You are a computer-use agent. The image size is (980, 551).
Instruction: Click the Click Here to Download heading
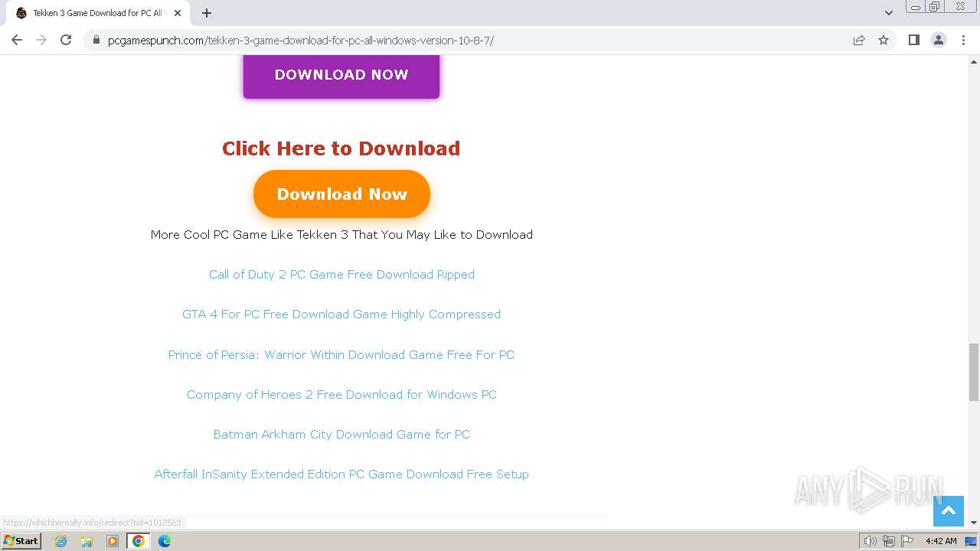(x=341, y=148)
